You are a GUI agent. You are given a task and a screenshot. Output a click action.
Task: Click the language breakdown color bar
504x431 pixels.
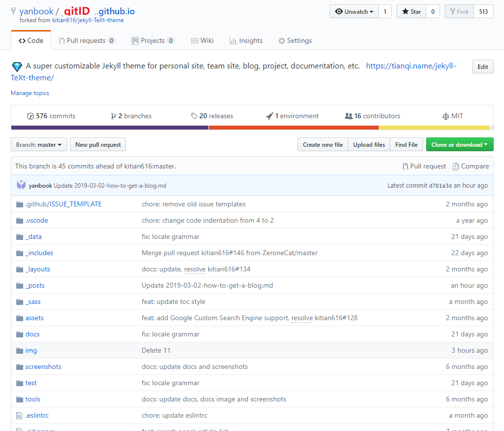pyautogui.click(x=251, y=128)
